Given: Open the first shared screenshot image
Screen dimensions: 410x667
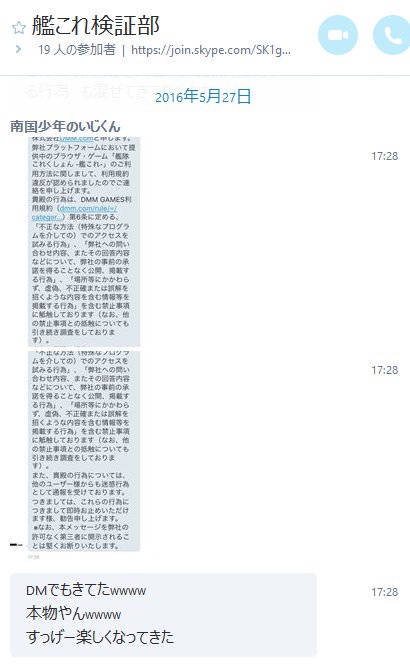Looking at the screenshot, I should click(x=84, y=241).
